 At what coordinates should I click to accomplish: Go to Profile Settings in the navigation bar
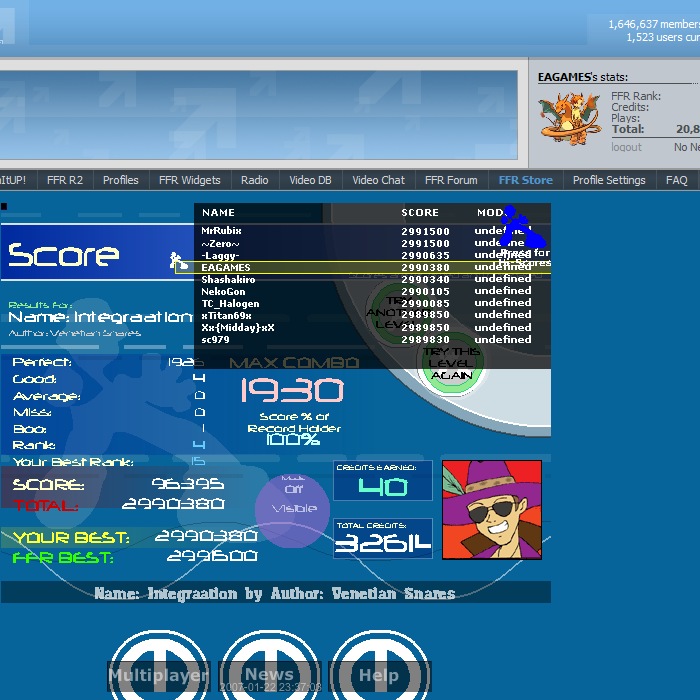tap(609, 180)
